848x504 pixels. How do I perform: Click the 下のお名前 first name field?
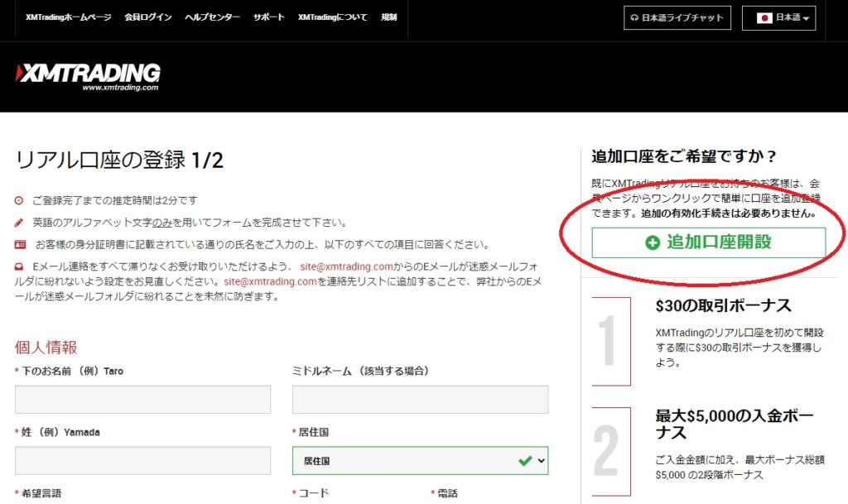click(x=142, y=400)
